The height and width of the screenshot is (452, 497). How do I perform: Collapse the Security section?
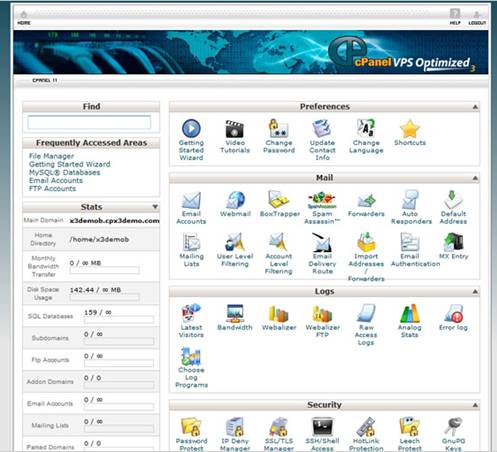point(475,405)
